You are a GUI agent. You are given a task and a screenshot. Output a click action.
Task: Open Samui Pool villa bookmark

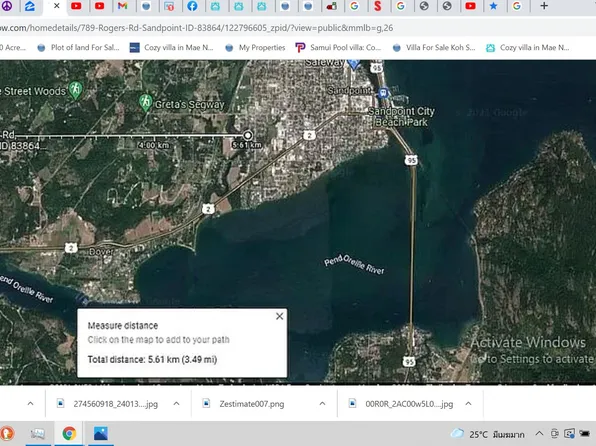coord(338,48)
